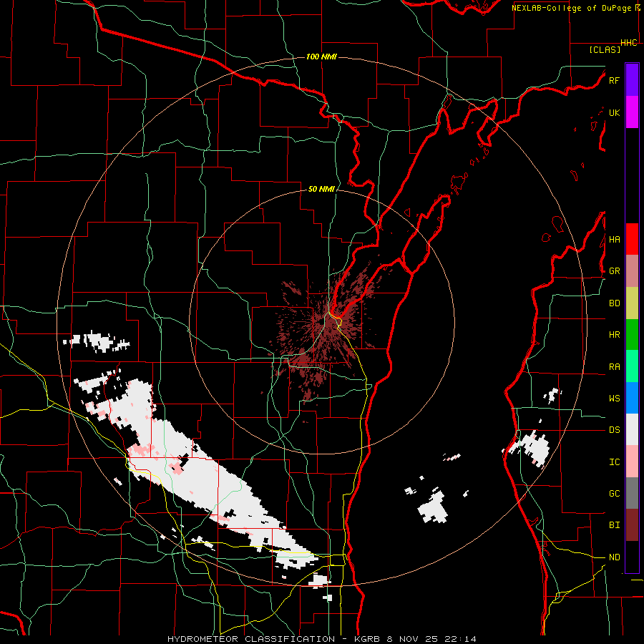Select the dusty-pink GR legend swatch
Viewport: 644px width, 644px height.
(632, 271)
